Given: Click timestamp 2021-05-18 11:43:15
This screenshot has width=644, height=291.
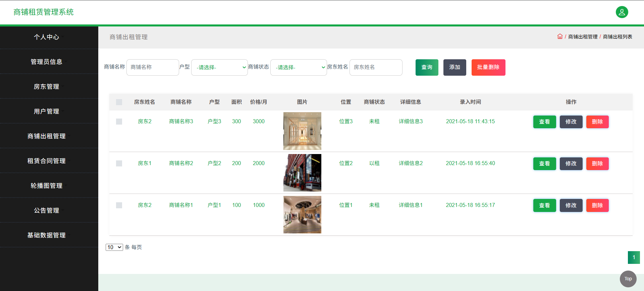Looking at the screenshot, I should [x=470, y=121].
